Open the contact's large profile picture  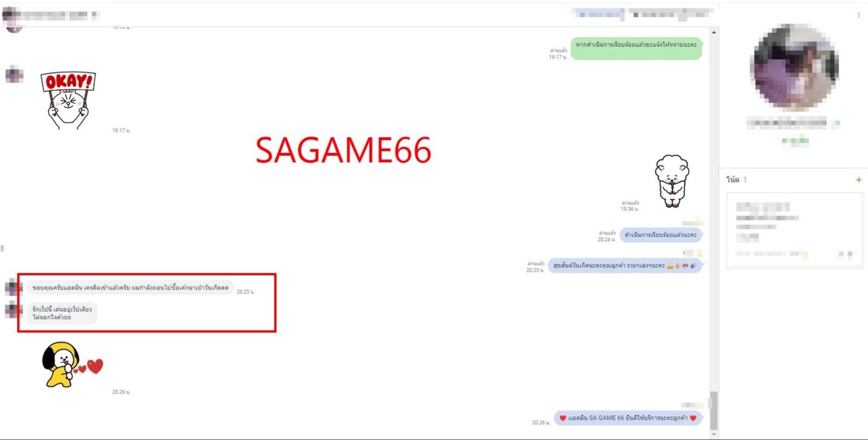[x=794, y=68]
